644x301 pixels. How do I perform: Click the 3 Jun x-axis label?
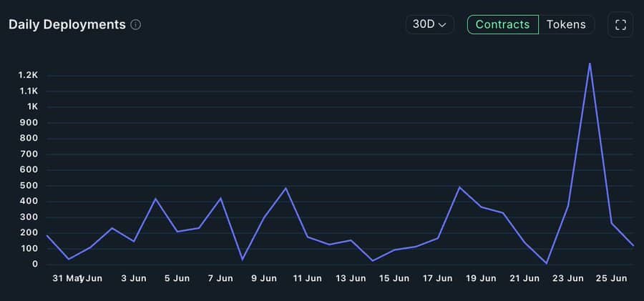(x=134, y=278)
